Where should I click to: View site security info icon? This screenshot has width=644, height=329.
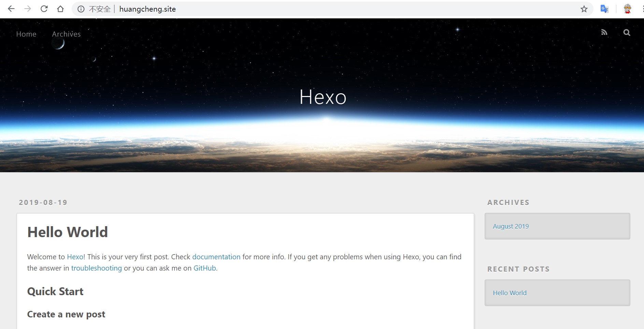[81, 9]
